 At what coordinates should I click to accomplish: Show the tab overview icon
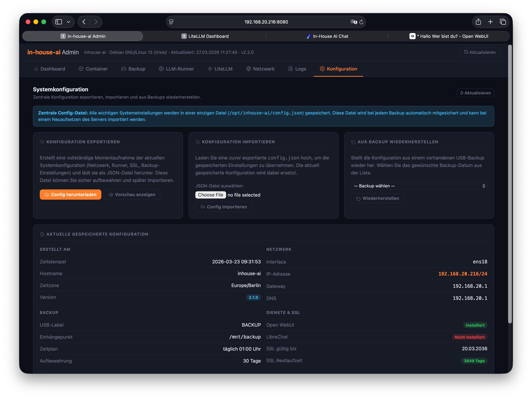click(x=503, y=22)
